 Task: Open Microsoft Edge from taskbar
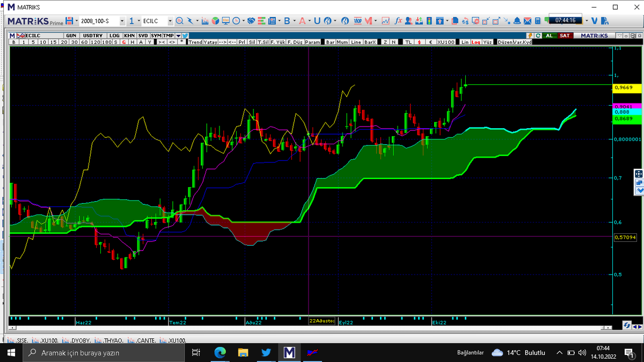pos(220,352)
